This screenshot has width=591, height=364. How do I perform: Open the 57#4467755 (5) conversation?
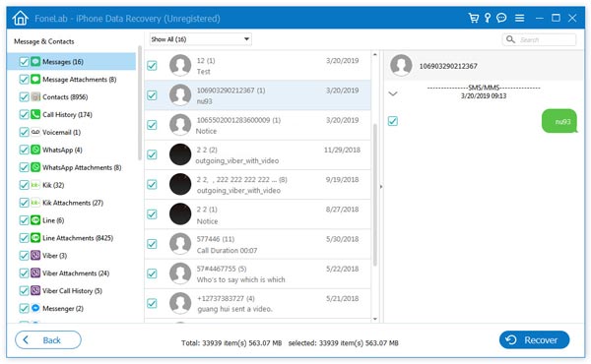[x=257, y=273]
